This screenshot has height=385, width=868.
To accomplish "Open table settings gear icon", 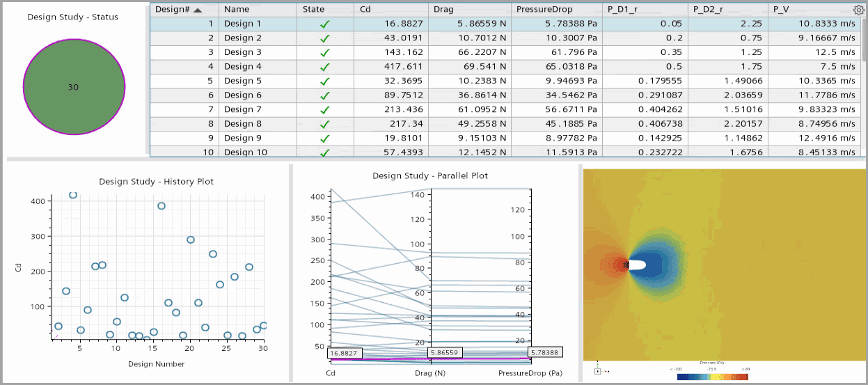I will point(858,10).
